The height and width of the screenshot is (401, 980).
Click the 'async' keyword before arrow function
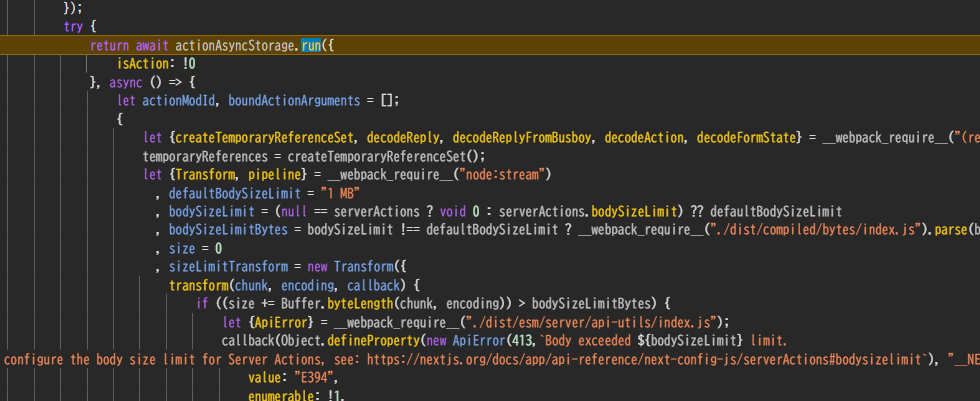coord(126,82)
